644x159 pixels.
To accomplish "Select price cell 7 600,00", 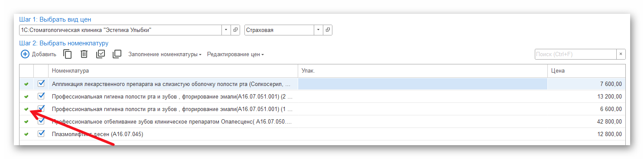I will tap(586, 84).
